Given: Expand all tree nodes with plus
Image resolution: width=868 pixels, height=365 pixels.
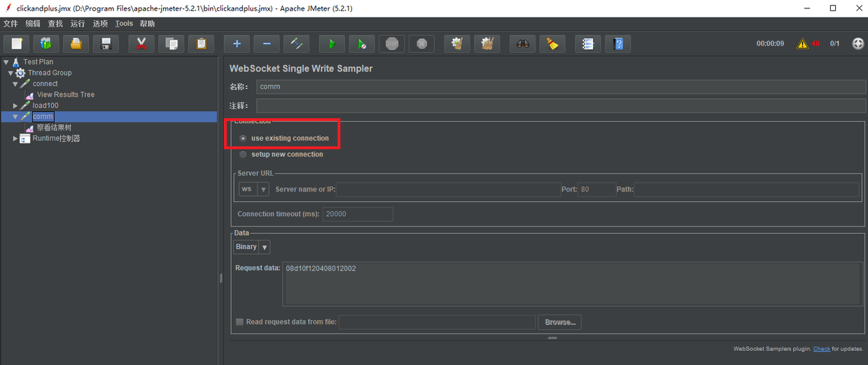Looking at the screenshot, I should click(237, 43).
